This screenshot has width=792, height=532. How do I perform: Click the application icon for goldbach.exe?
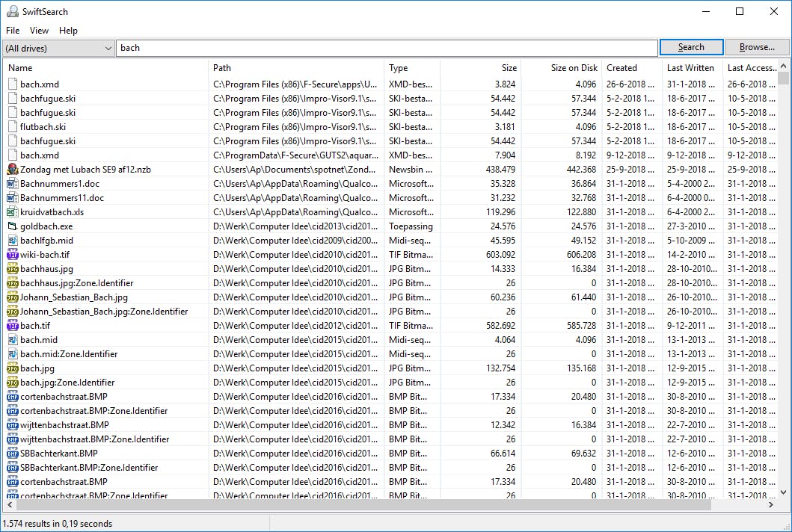click(11, 226)
